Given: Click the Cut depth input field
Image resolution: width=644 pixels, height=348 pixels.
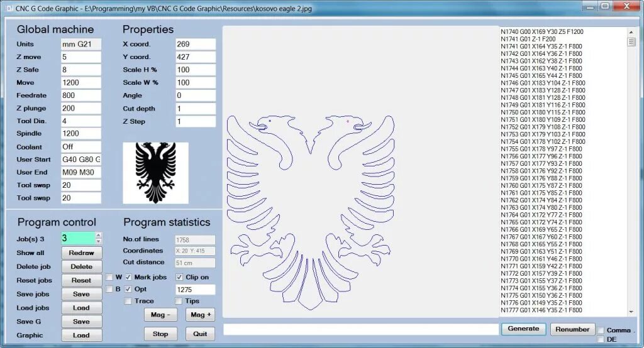Looking at the screenshot, I should pyautogui.click(x=196, y=109).
